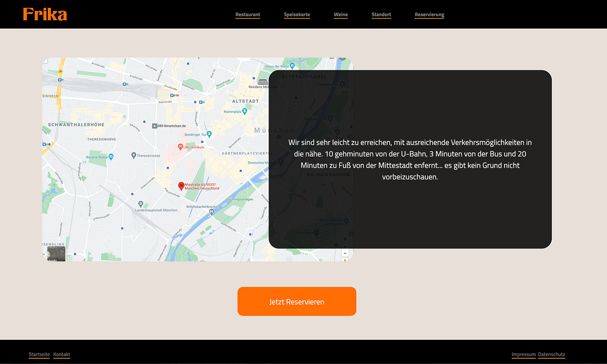Screen dimensions: 607x364
Task: Click the Haus der Kunst marker
Action: pyautogui.click(x=292, y=66)
